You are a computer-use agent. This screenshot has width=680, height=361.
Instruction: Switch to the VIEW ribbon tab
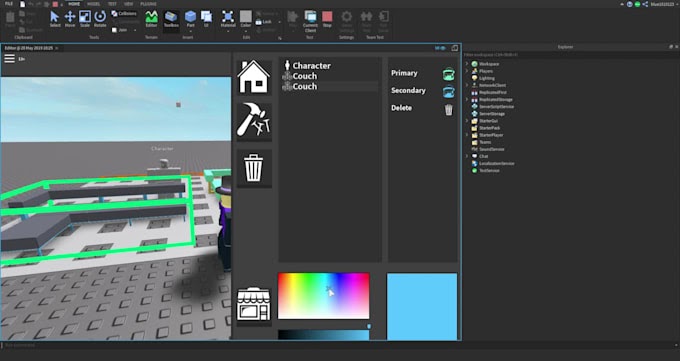coord(129,4)
